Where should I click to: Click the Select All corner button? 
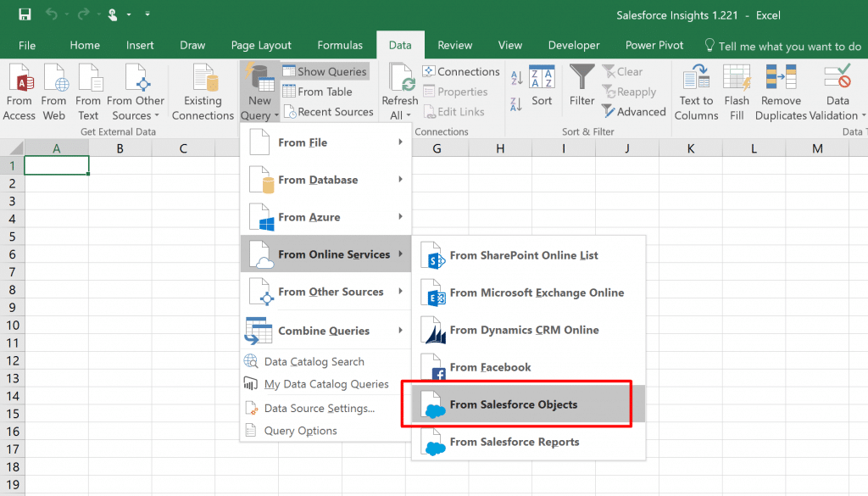(12, 148)
